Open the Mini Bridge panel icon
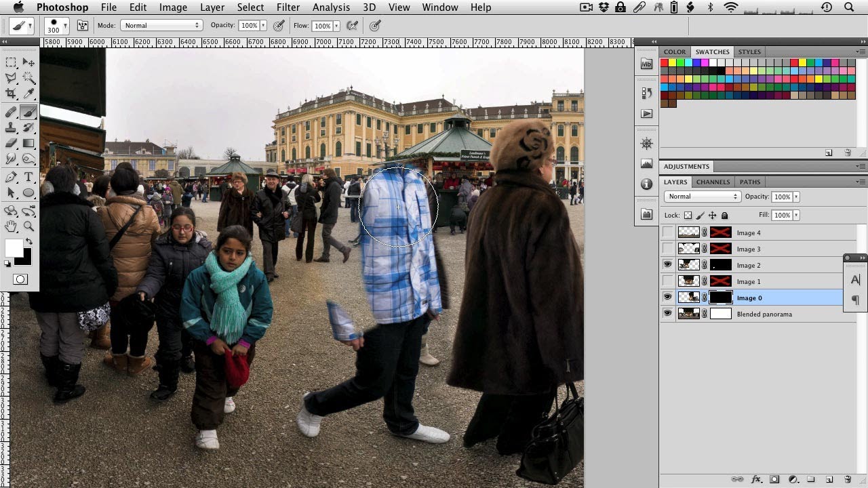The image size is (868, 488). click(x=646, y=64)
